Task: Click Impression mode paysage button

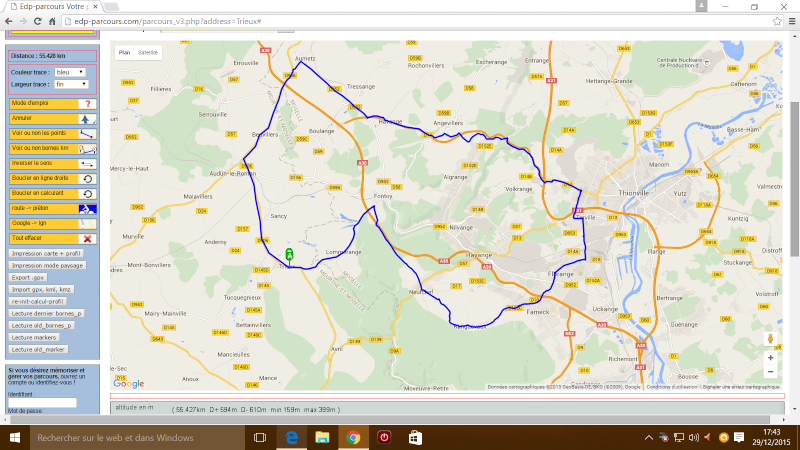Action: 47,266
